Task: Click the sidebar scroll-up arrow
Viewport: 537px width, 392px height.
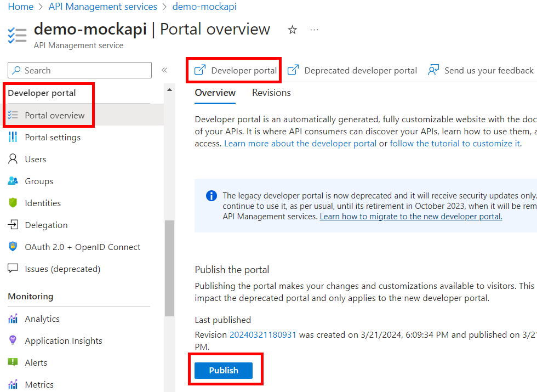Action: click(169, 90)
